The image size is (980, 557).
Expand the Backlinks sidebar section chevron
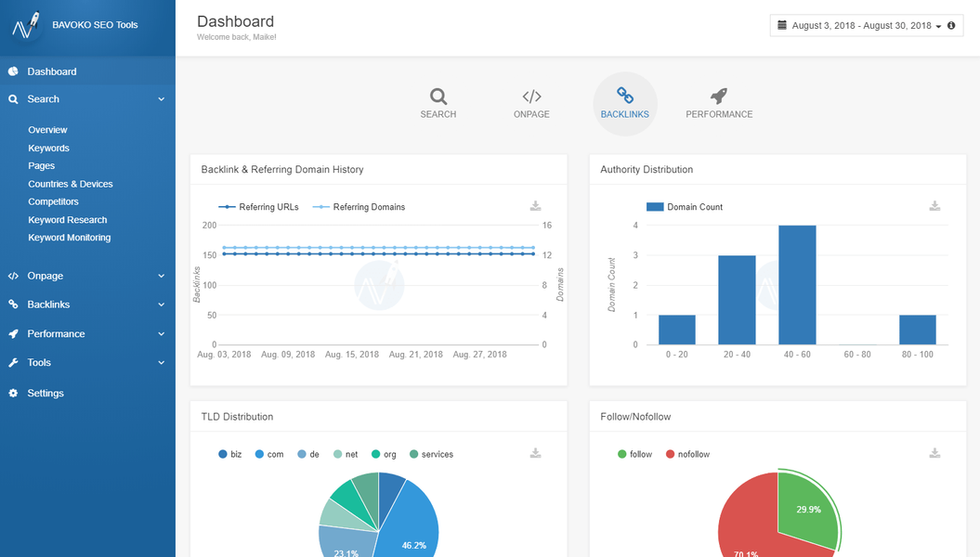tap(162, 304)
